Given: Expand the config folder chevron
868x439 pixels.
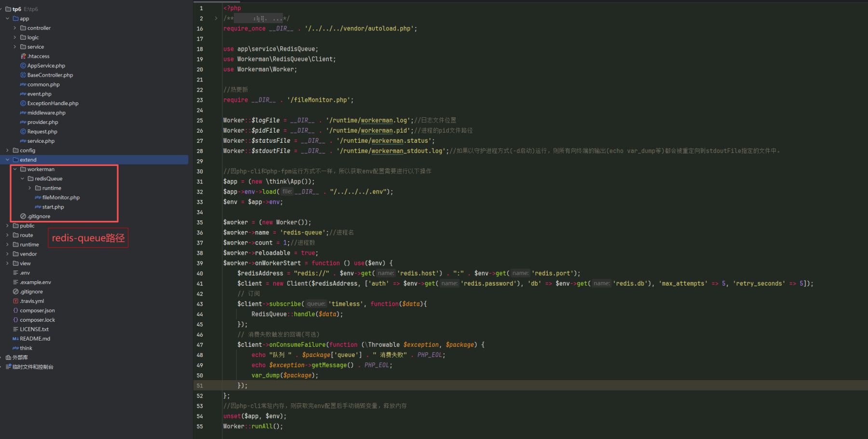Looking at the screenshot, I should coord(8,151).
